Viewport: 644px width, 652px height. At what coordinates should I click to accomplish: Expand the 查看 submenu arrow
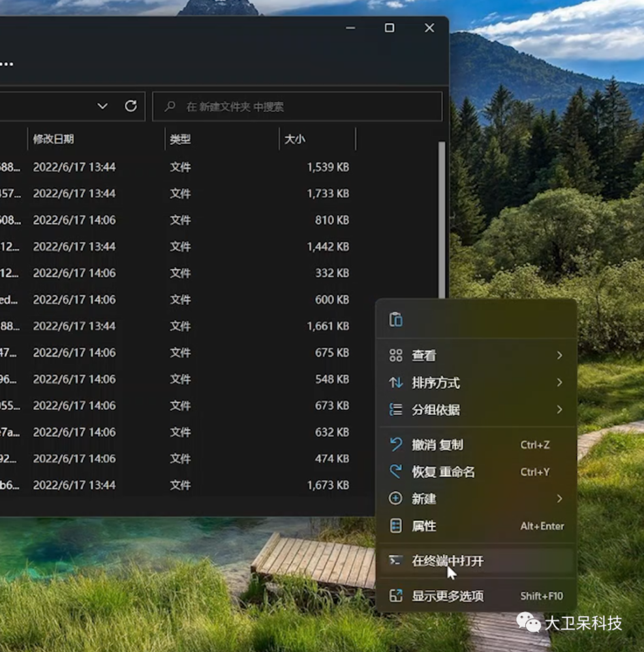559,355
